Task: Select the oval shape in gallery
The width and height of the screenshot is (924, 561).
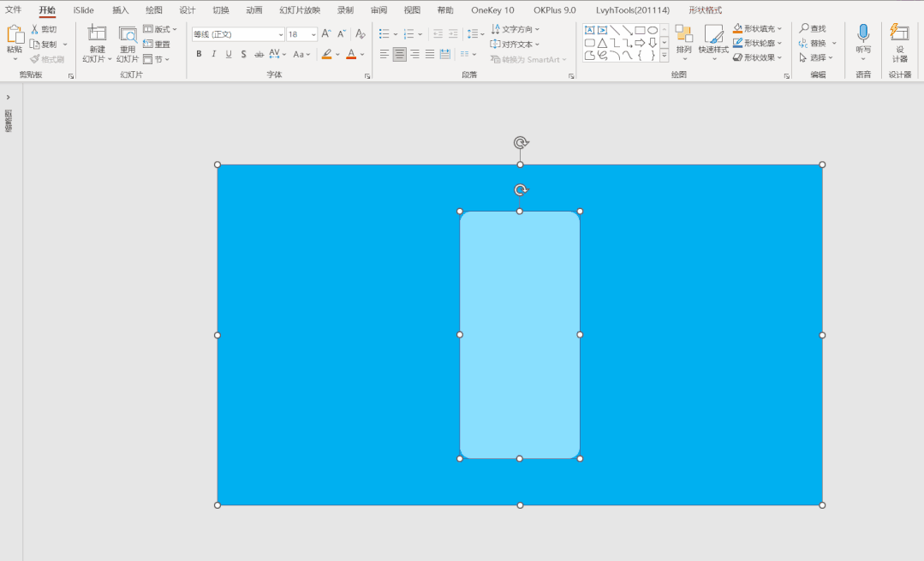Action: (x=653, y=30)
